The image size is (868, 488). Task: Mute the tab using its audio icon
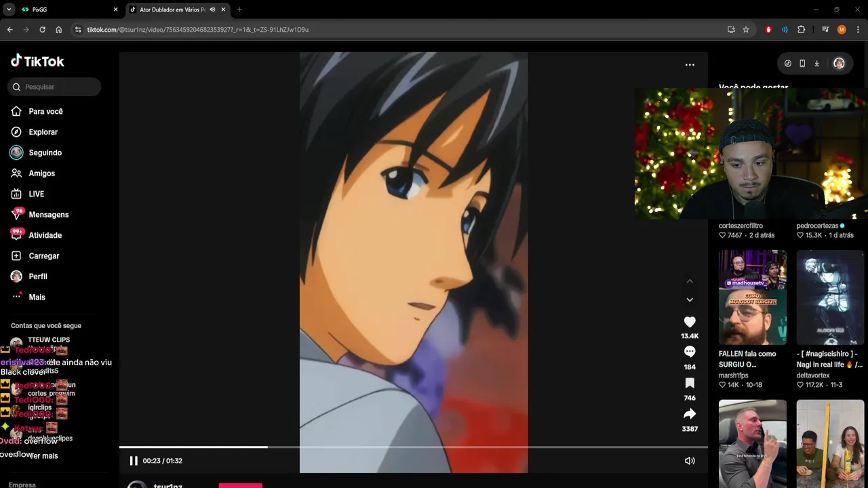(x=212, y=9)
